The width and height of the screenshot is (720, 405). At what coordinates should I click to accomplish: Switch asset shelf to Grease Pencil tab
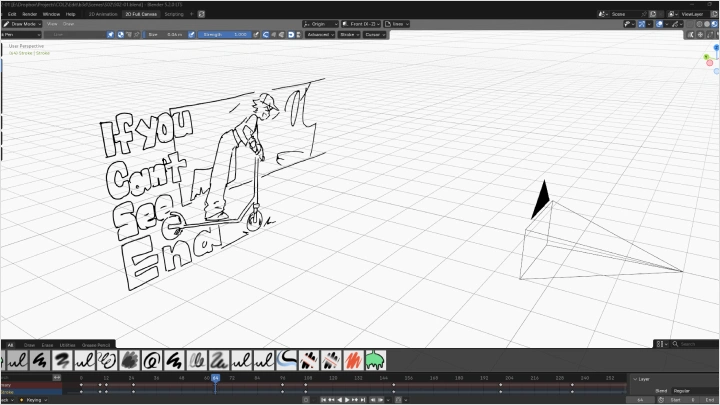[x=96, y=345]
